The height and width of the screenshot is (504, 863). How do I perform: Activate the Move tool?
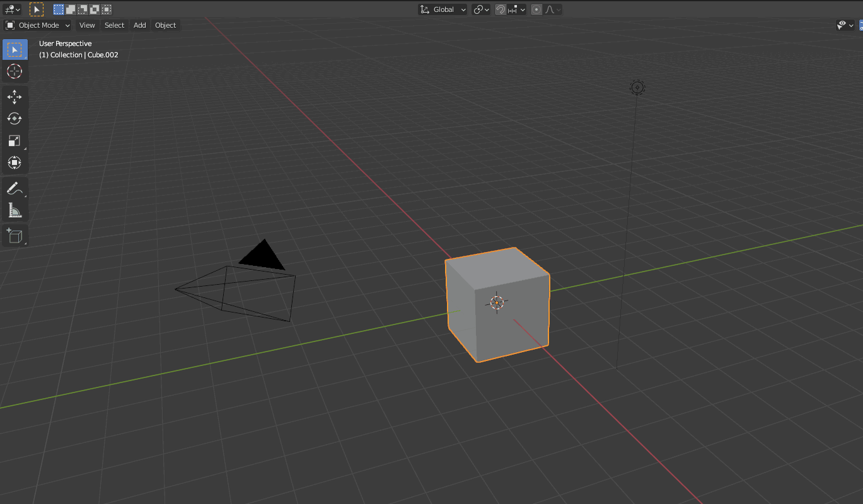14,96
